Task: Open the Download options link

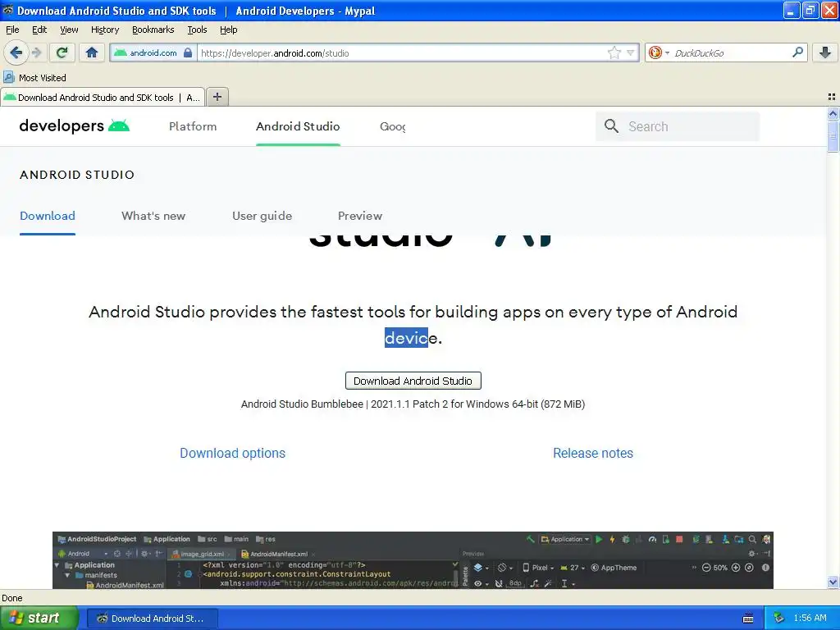Action: (x=232, y=453)
